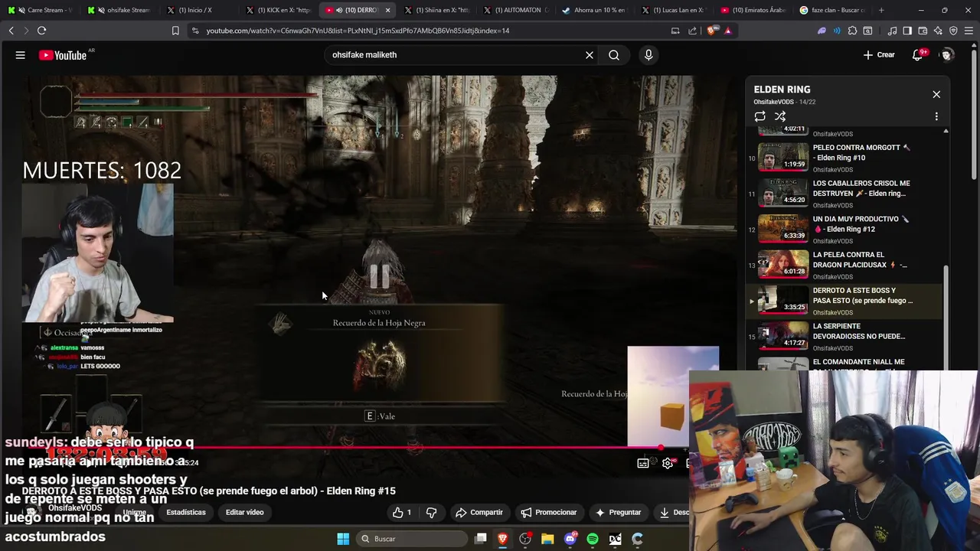Screen dimensions: 980x551
Task: Open the Windows Start menu
Action: tap(343, 539)
